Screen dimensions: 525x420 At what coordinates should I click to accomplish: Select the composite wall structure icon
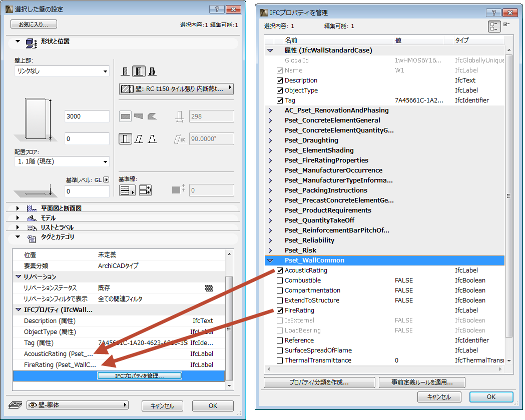(139, 71)
